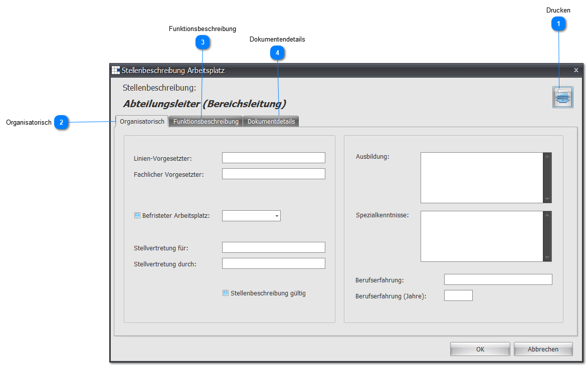
Task: Click Spezialkenntnisse scrollbar down arrow
Action: tap(547, 258)
